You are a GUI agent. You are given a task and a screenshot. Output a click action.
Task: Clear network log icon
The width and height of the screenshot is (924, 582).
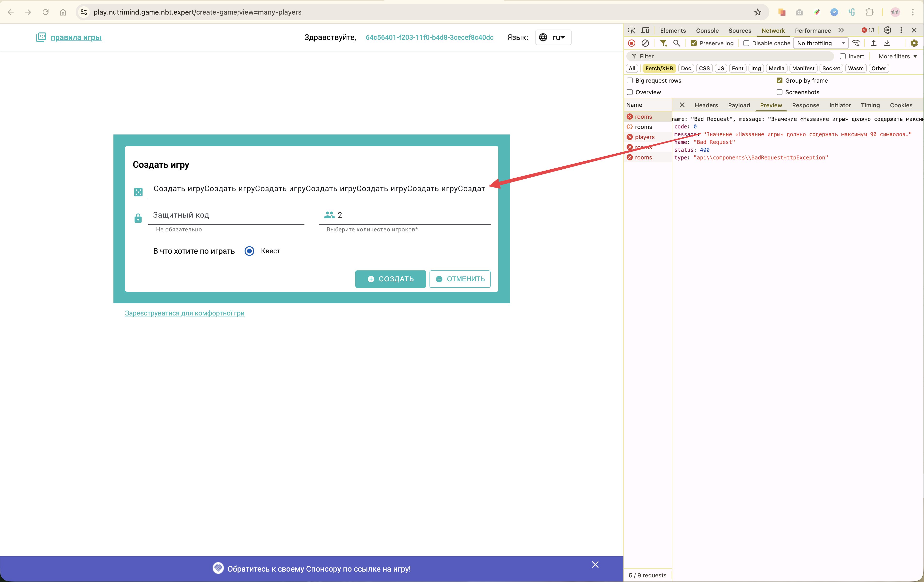(645, 43)
